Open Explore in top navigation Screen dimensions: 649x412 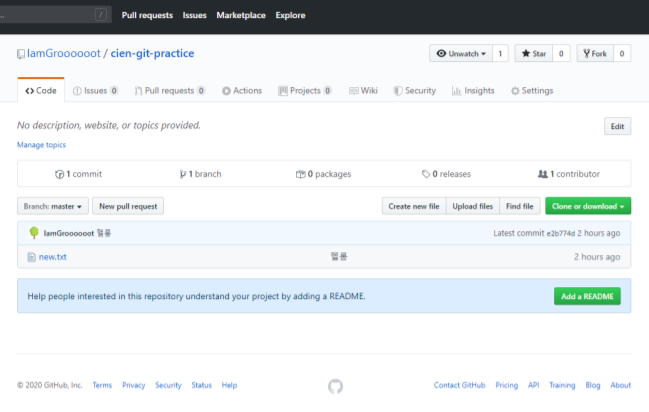(291, 15)
